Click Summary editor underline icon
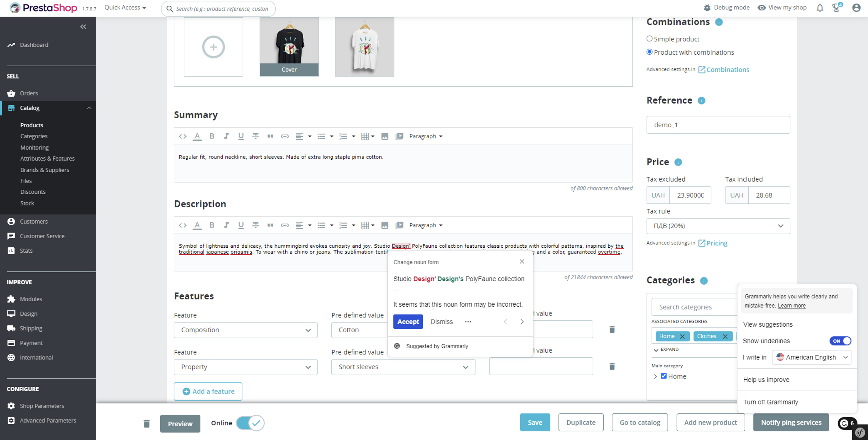This screenshot has width=868, height=440. pyautogui.click(x=241, y=136)
